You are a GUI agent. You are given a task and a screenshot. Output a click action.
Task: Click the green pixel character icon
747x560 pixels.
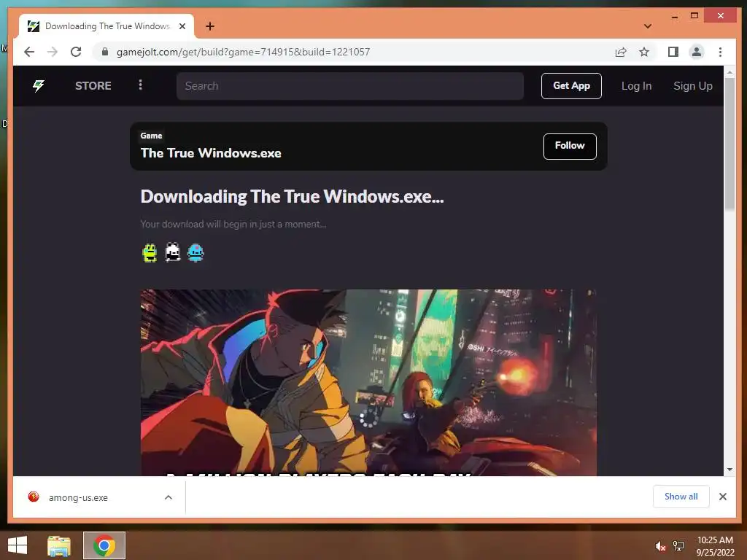150,253
